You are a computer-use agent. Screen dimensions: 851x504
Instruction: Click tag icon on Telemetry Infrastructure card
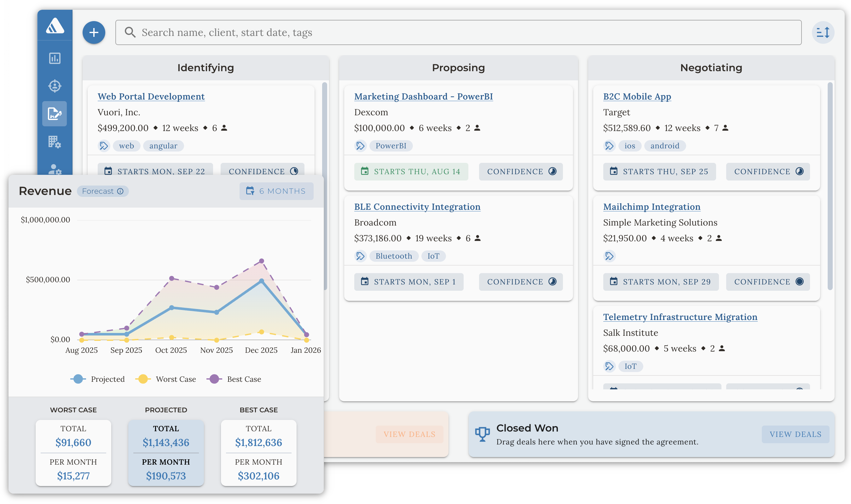[609, 366]
